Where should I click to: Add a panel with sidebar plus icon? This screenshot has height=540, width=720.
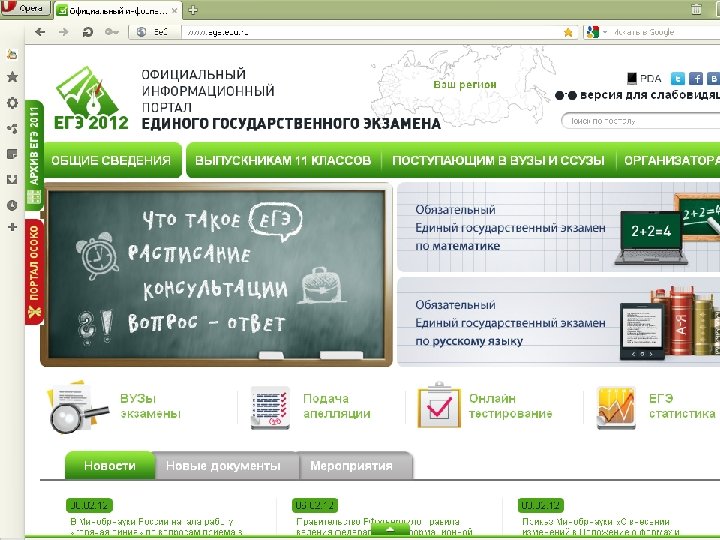(x=12, y=227)
